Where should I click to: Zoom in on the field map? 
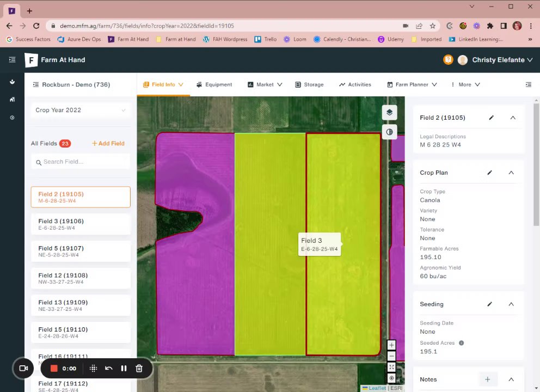[x=391, y=345]
